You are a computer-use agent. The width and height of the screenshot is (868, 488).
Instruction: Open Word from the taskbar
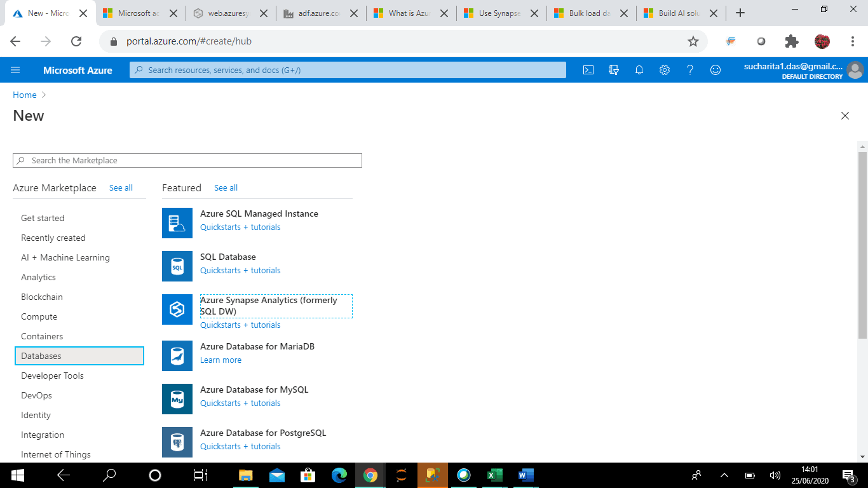point(526,475)
